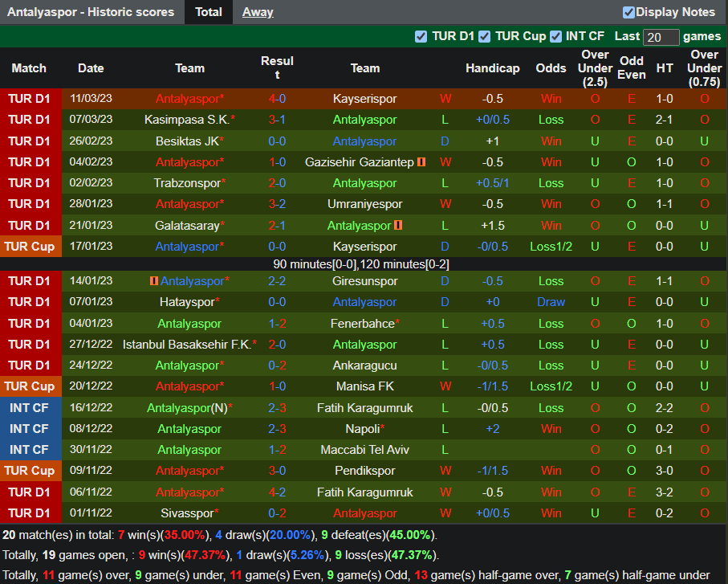The height and width of the screenshot is (584, 728).
Task: Click Loss1/2 odds on Manisa FK row
Action: (x=551, y=386)
